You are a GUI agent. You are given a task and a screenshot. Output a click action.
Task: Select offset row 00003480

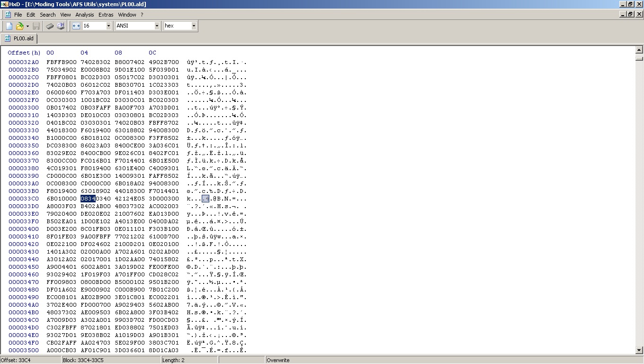click(24, 290)
